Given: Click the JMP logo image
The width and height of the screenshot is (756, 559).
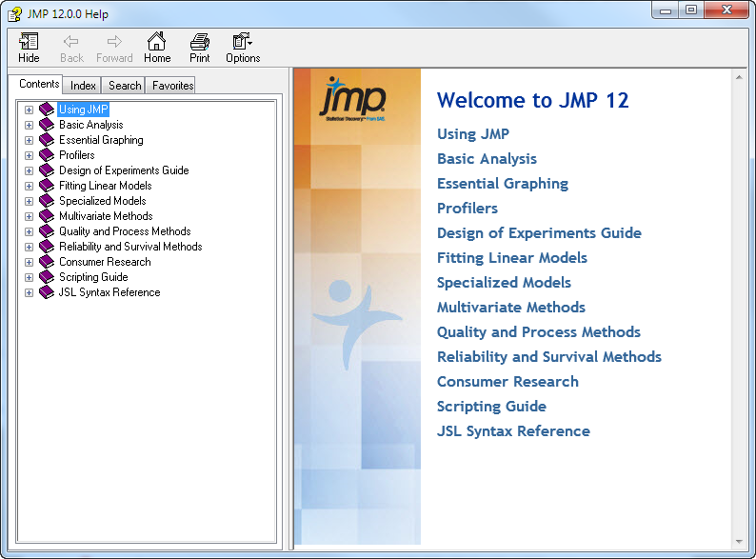Looking at the screenshot, I should (352, 99).
